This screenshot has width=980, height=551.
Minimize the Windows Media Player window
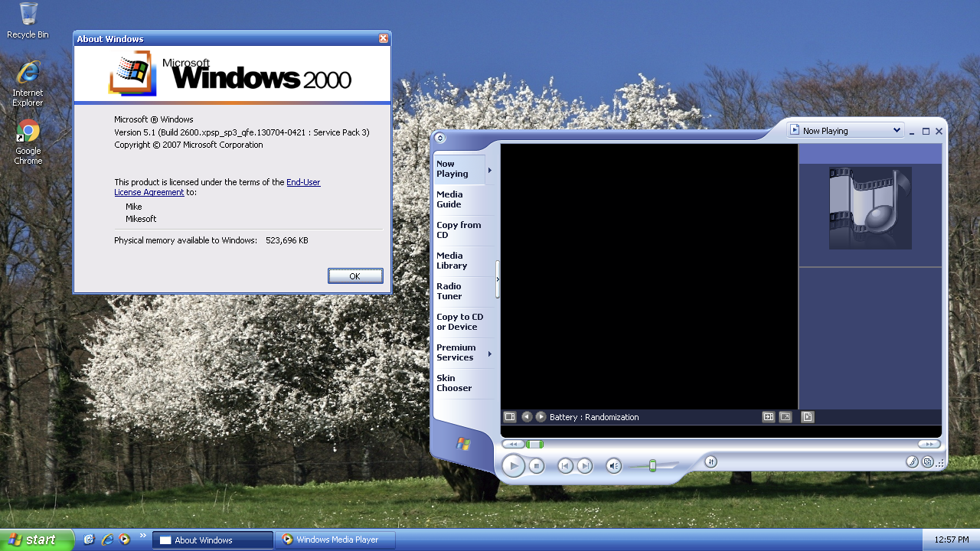912,132
